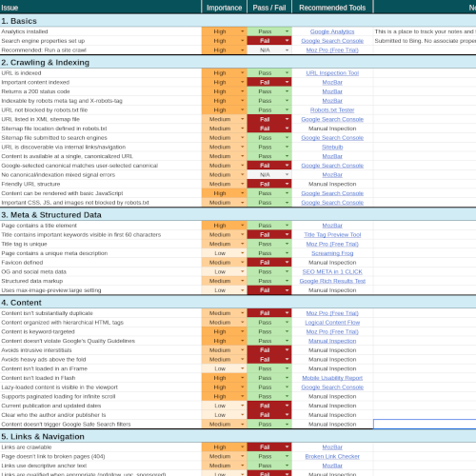Select the Recommended Tools column header
The width and height of the screenshot is (476, 476).
click(x=332, y=8)
